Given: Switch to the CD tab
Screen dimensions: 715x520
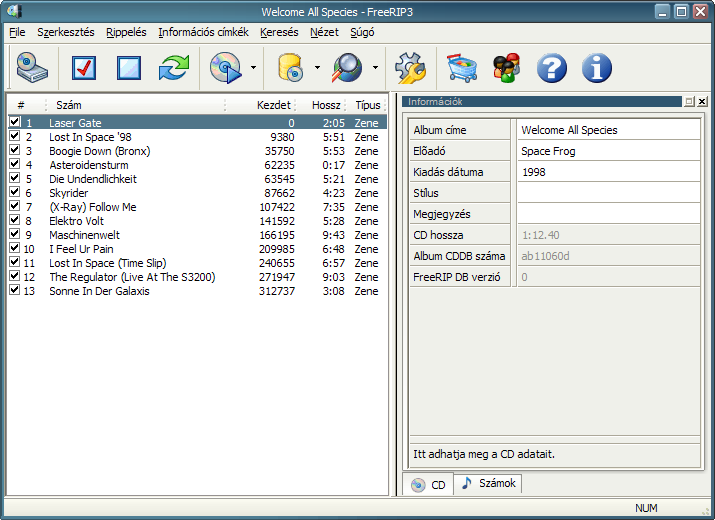Looking at the screenshot, I should (428, 484).
